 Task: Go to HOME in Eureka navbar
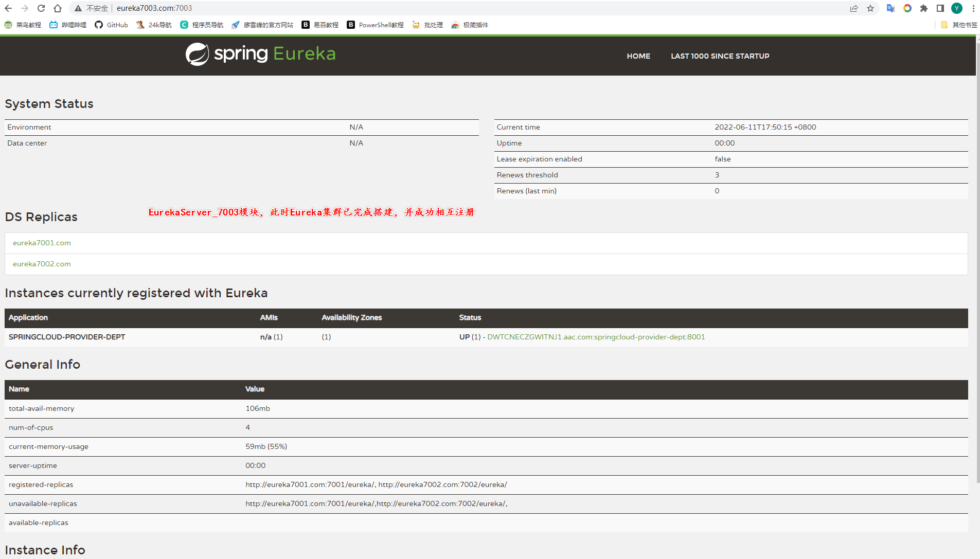(638, 56)
